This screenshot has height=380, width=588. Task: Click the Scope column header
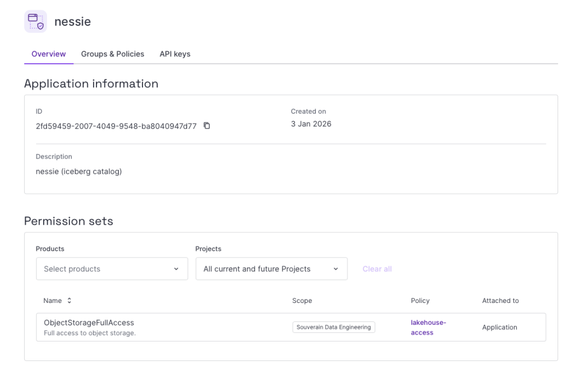[x=302, y=301]
